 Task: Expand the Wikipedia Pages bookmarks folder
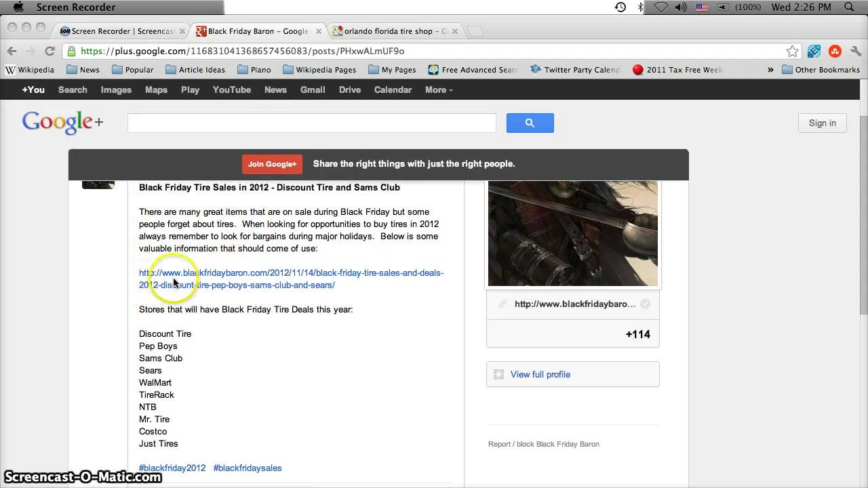319,70
